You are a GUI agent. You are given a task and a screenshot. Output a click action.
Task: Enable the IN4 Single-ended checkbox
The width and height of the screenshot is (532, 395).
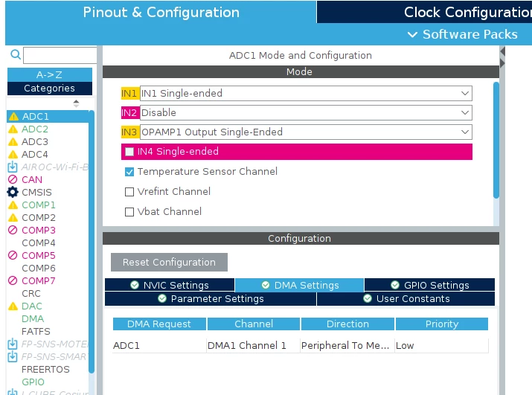(129, 152)
